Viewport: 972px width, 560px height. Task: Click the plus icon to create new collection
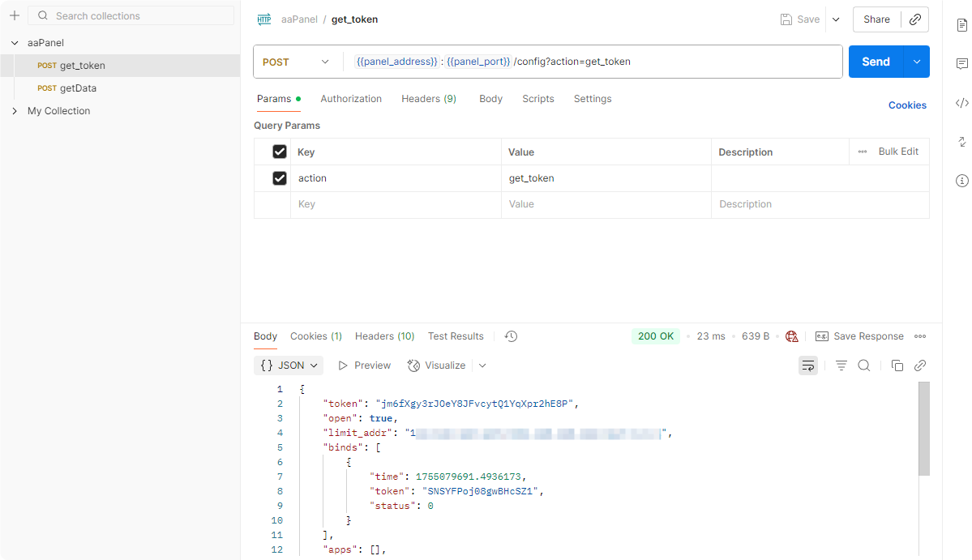[x=14, y=15]
